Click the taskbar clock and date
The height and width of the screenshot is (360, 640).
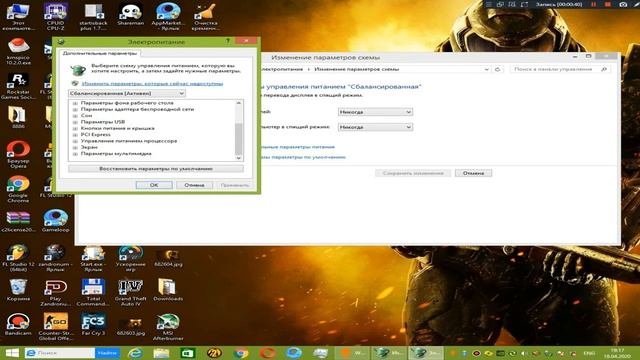[618, 353]
